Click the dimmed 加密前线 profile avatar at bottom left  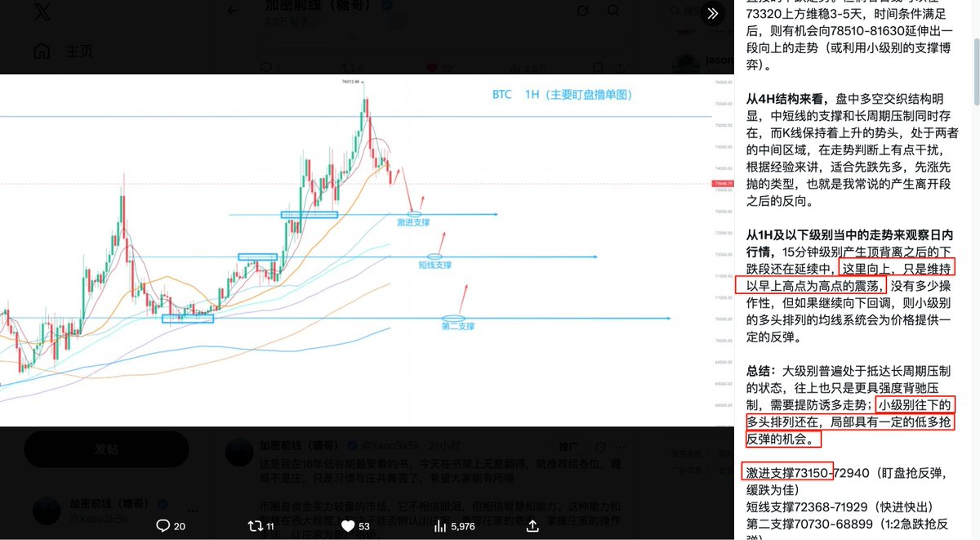(x=46, y=511)
